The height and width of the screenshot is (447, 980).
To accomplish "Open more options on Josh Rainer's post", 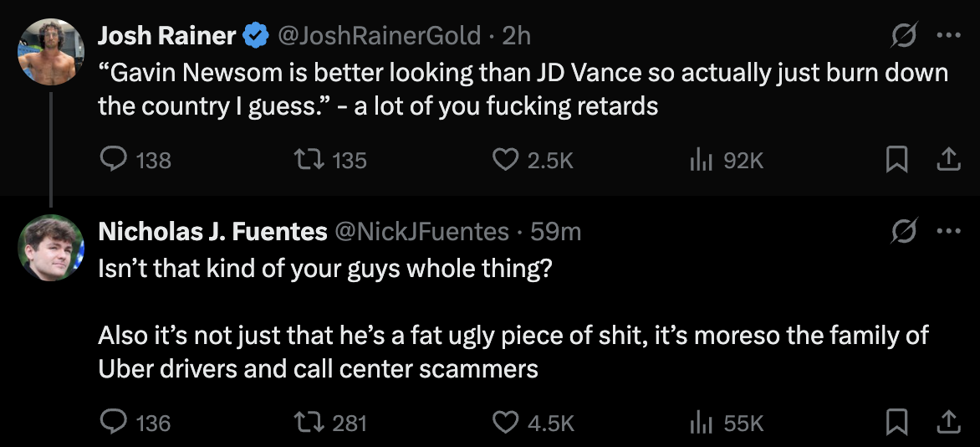I will tap(947, 37).
